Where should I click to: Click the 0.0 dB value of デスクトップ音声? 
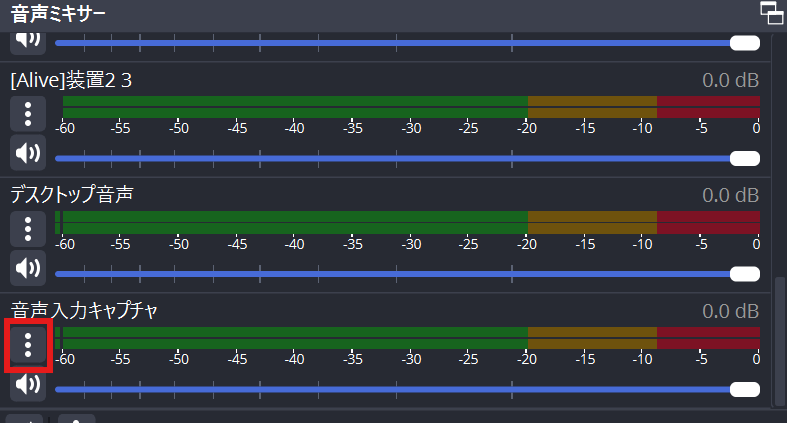point(730,195)
